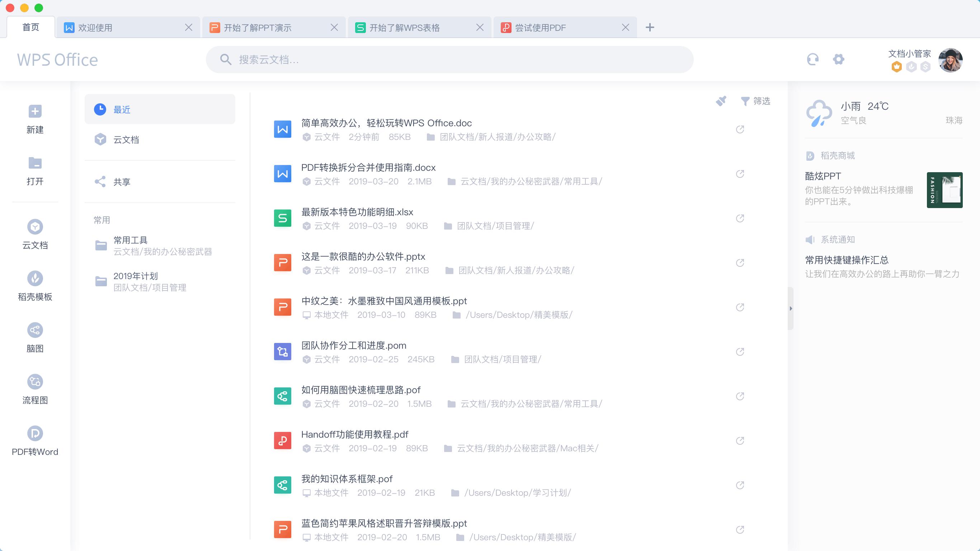View the 共享 shared files list
This screenshot has height=551, width=980.
pyautogui.click(x=121, y=182)
